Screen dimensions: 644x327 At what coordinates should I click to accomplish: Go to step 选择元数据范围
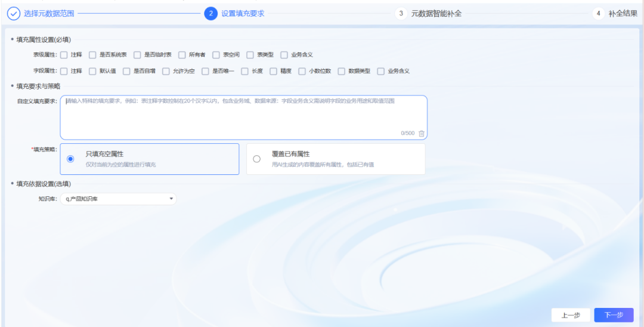(x=49, y=14)
